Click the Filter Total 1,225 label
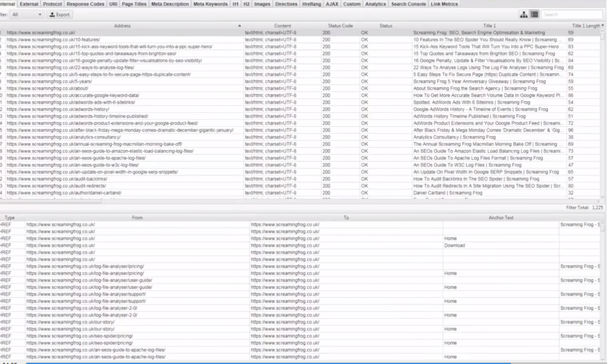Viewport: 607px width, 364px height. point(585,207)
